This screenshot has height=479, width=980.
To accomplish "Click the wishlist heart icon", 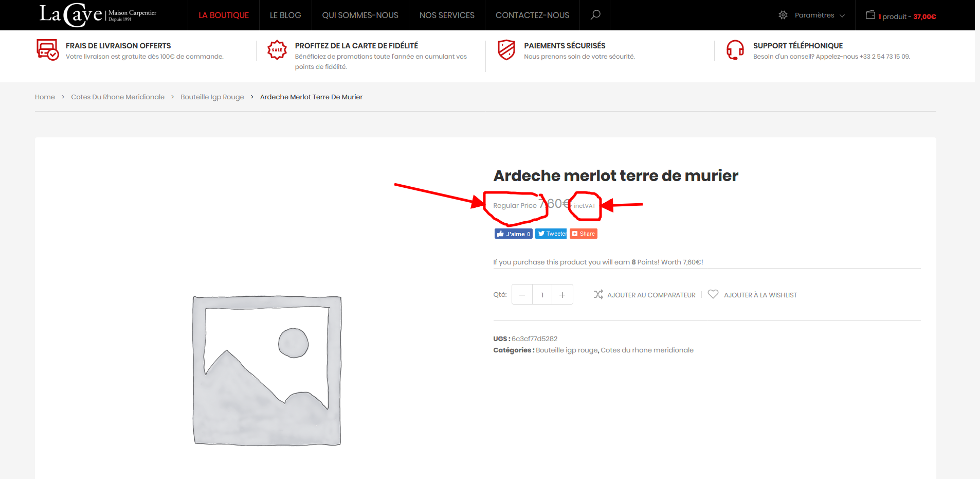I will point(713,294).
